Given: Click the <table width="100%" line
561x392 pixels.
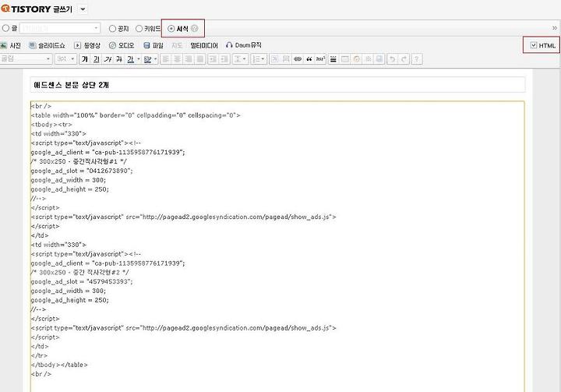Looking at the screenshot, I should 136,115.
